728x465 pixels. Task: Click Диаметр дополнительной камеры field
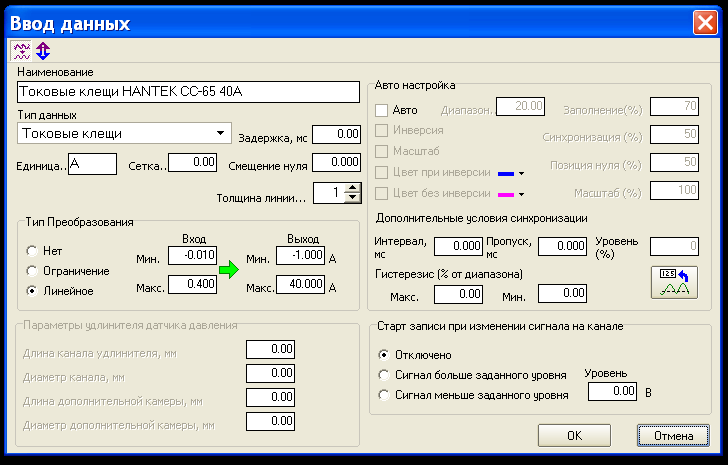coord(270,421)
